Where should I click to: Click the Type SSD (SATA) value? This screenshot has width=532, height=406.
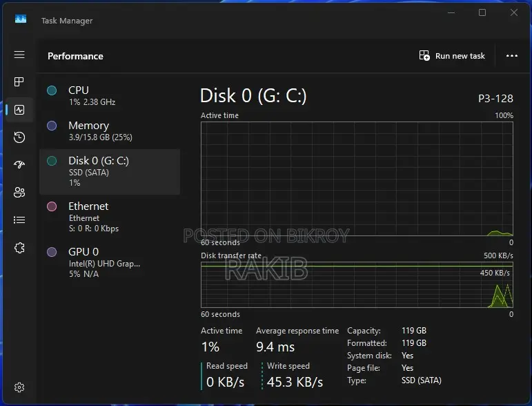[422, 380]
